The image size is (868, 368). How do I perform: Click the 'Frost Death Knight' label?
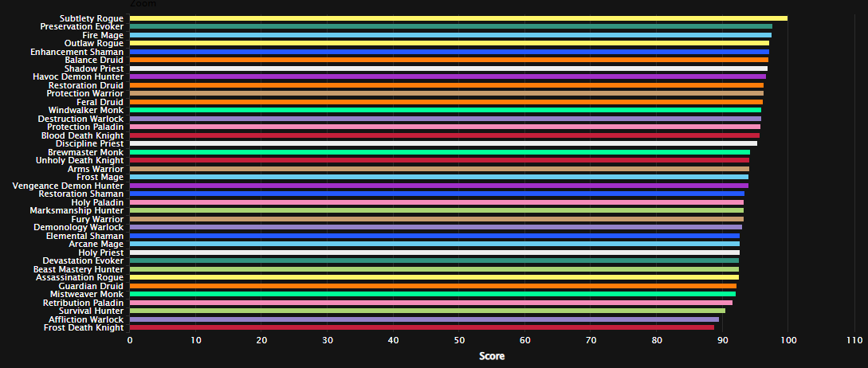tap(84, 328)
